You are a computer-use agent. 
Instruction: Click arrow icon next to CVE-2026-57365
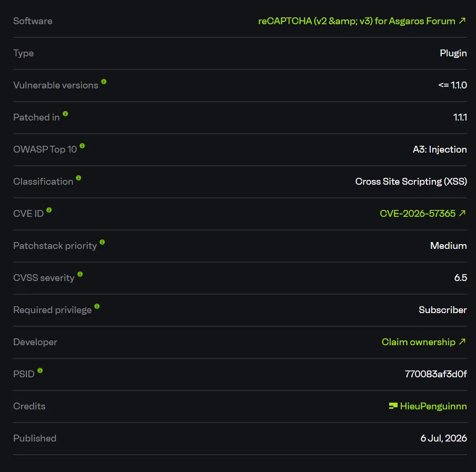462,213
